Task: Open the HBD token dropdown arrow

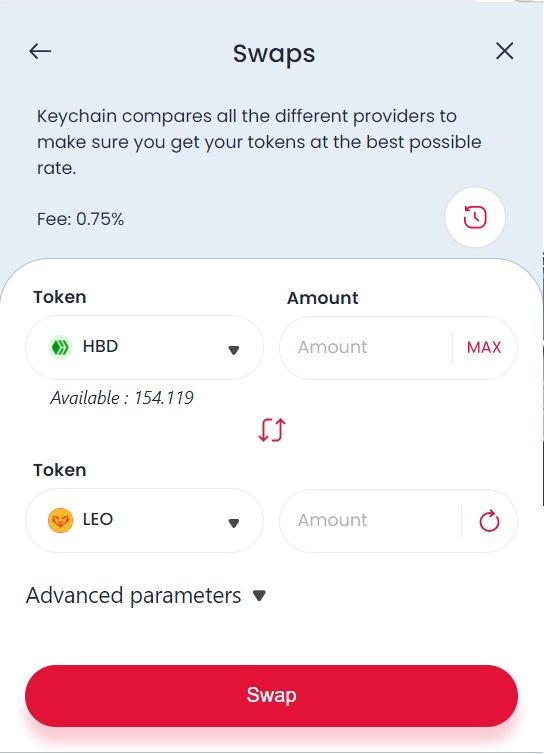Action: point(234,350)
